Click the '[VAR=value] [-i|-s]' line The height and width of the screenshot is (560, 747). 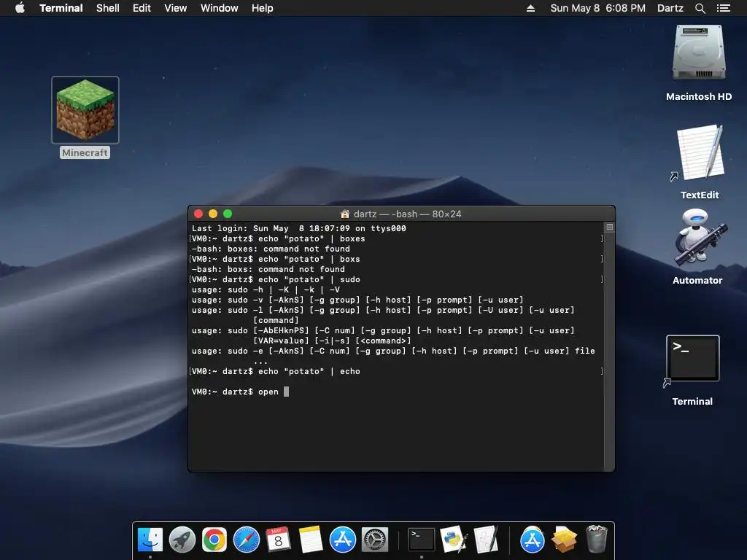point(332,341)
